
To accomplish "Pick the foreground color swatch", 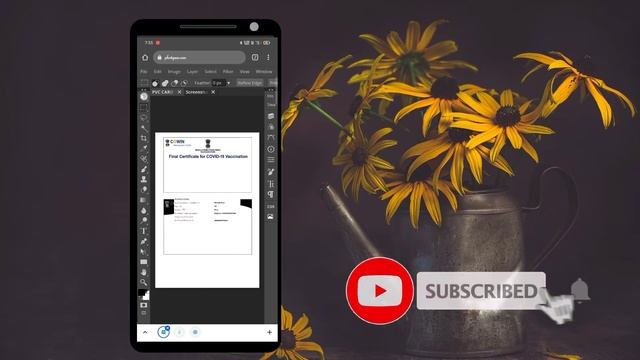I will pos(142,292).
